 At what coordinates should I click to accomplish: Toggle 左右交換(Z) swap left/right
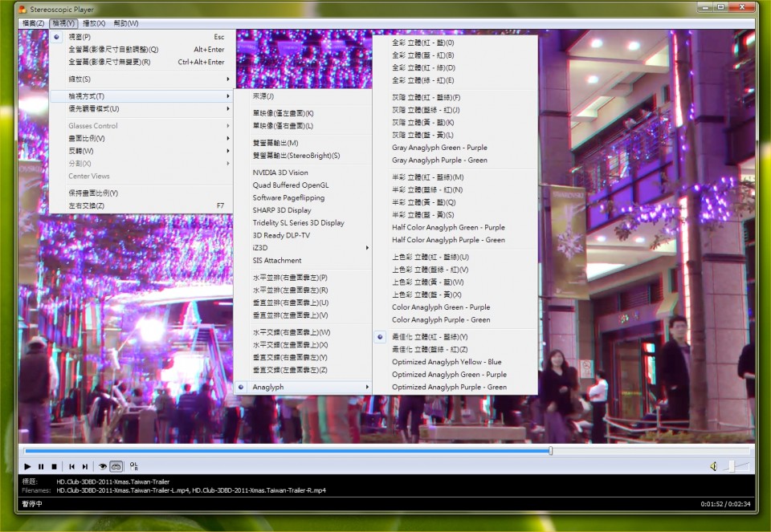point(141,206)
